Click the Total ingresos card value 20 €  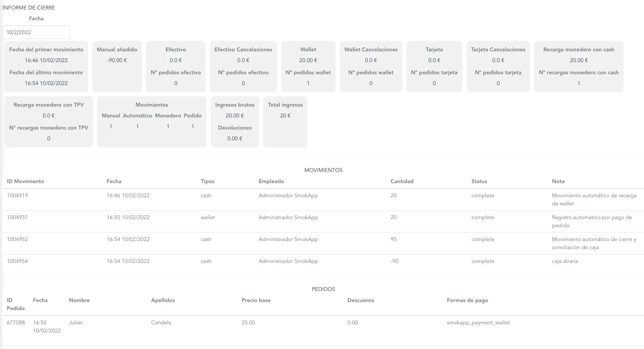(285, 115)
